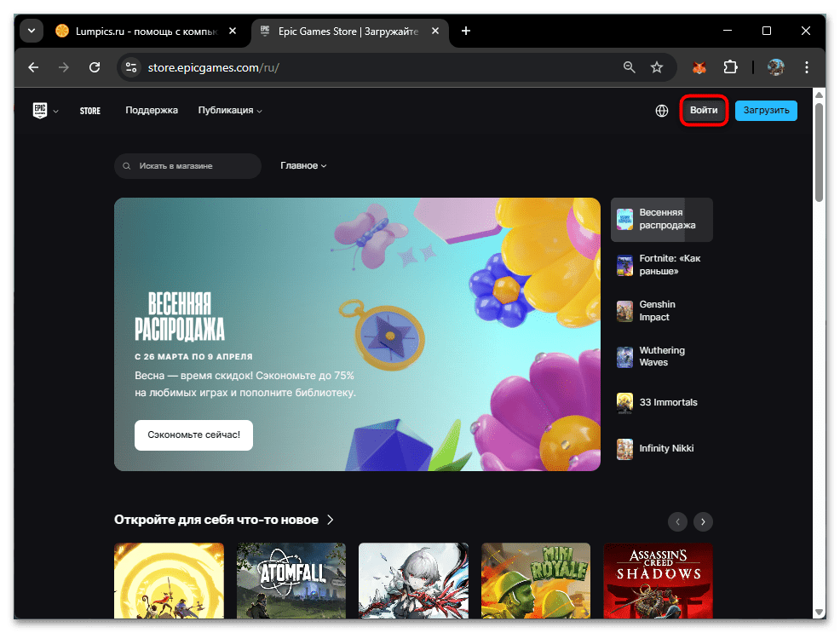The image size is (840, 633).
Task: Click the Epic Games logo
Action: 40,110
